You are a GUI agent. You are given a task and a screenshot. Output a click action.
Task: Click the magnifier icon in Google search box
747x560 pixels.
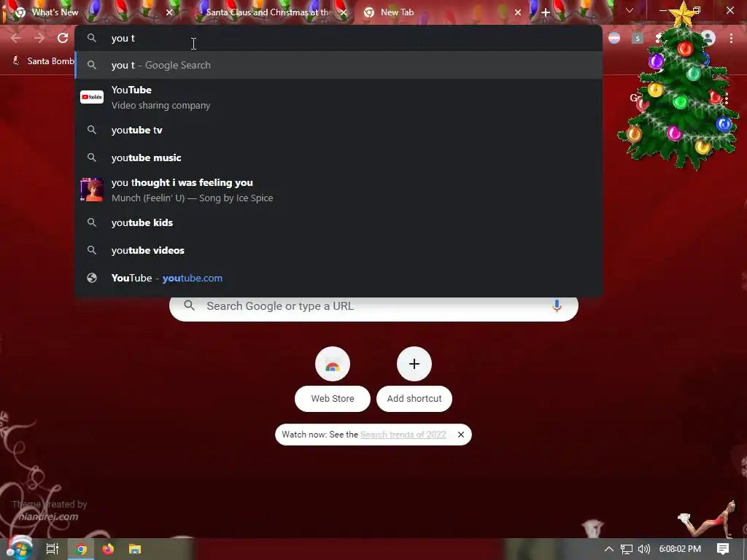pyautogui.click(x=189, y=306)
